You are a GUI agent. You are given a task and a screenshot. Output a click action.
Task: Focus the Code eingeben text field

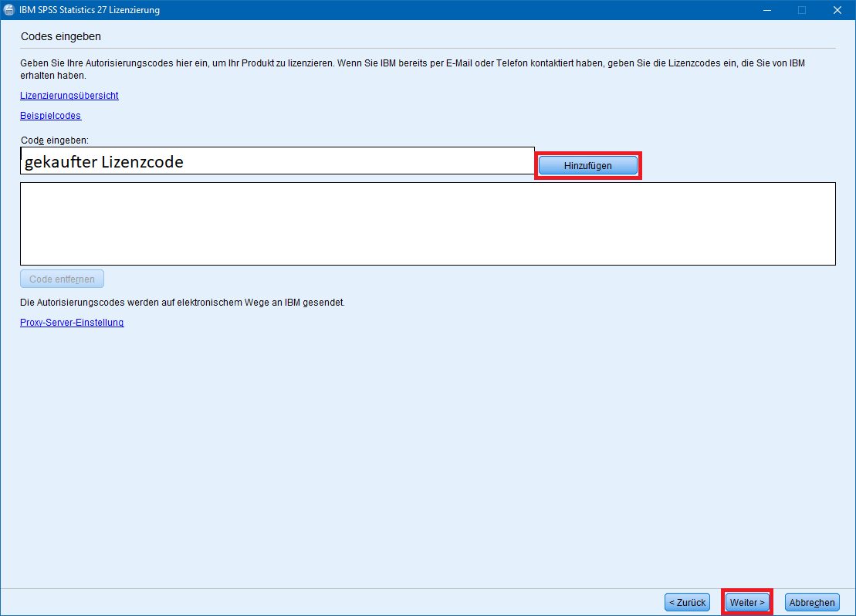click(x=347, y=161)
